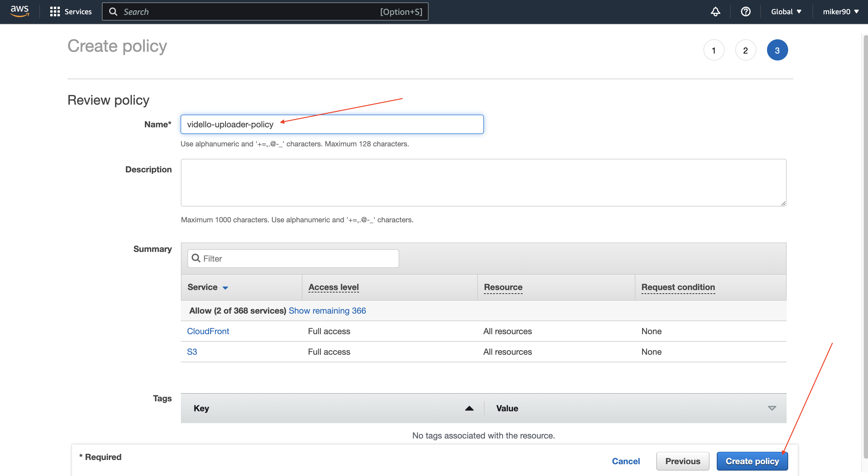Viewport: 868px width, 476px height.
Task: Open the CloudFront service link
Action: [x=208, y=331]
